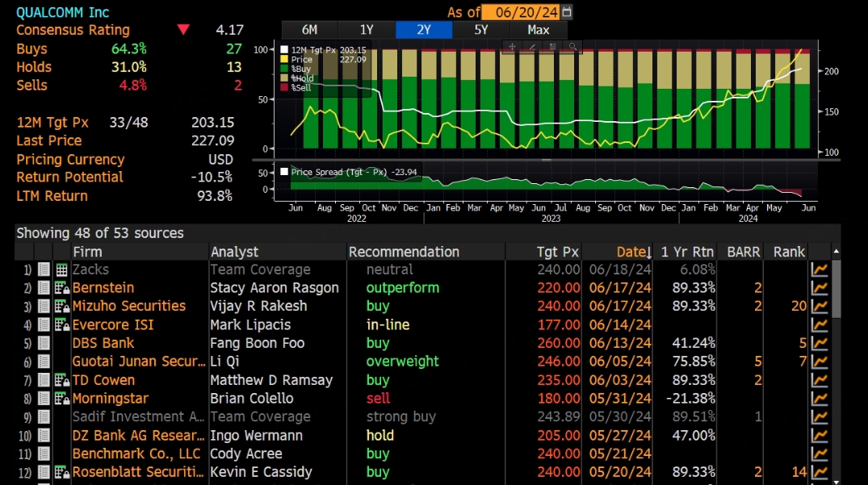Click analyst name Stacy Aaron Rasgon
This screenshot has height=485, width=868.
coord(274,288)
